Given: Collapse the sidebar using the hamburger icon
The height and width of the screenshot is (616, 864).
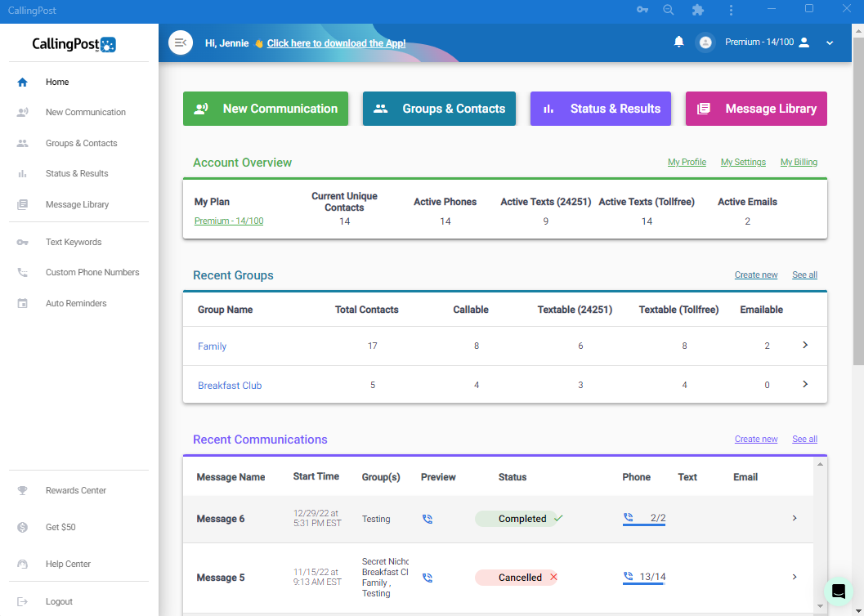Looking at the screenshot, I should click(180, 42).
